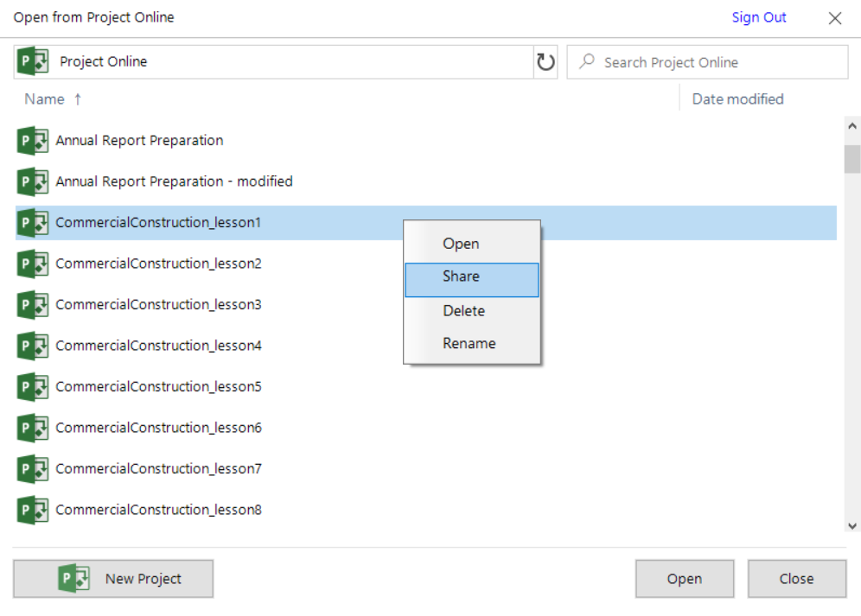This screenshot has width=861, height=616.
Task: Click the scrollbar down arrow
Action: 852,526
